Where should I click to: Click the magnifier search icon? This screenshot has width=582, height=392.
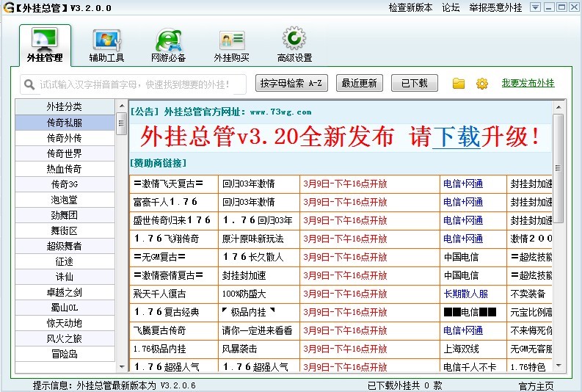click(29, 84)
